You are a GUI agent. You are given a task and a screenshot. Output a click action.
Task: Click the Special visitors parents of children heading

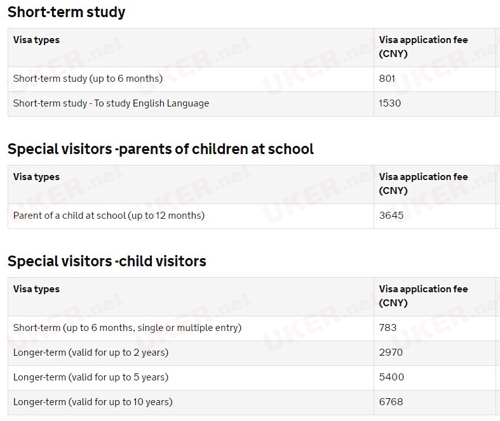coord(160,149)
